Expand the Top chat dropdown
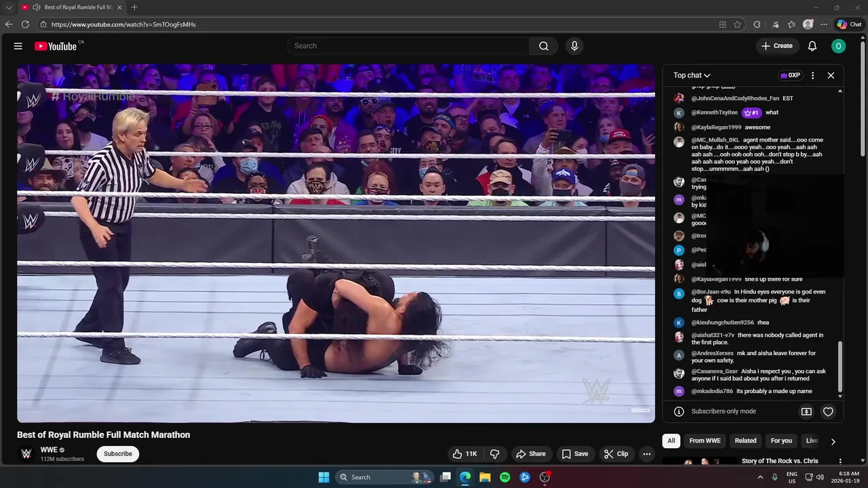Image resolution: width=868 pixels, height=488 pixels. 692,75
